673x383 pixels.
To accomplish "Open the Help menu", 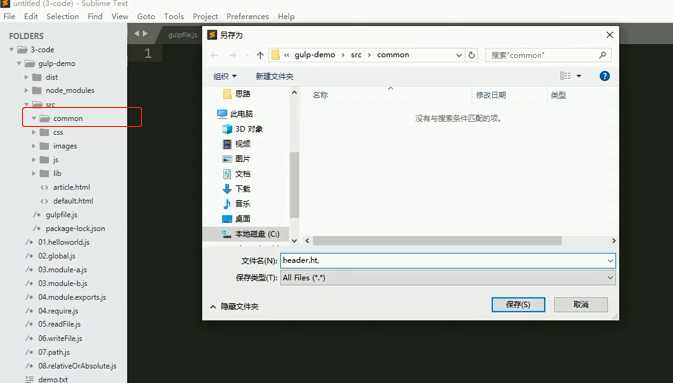I will point(286,16).
